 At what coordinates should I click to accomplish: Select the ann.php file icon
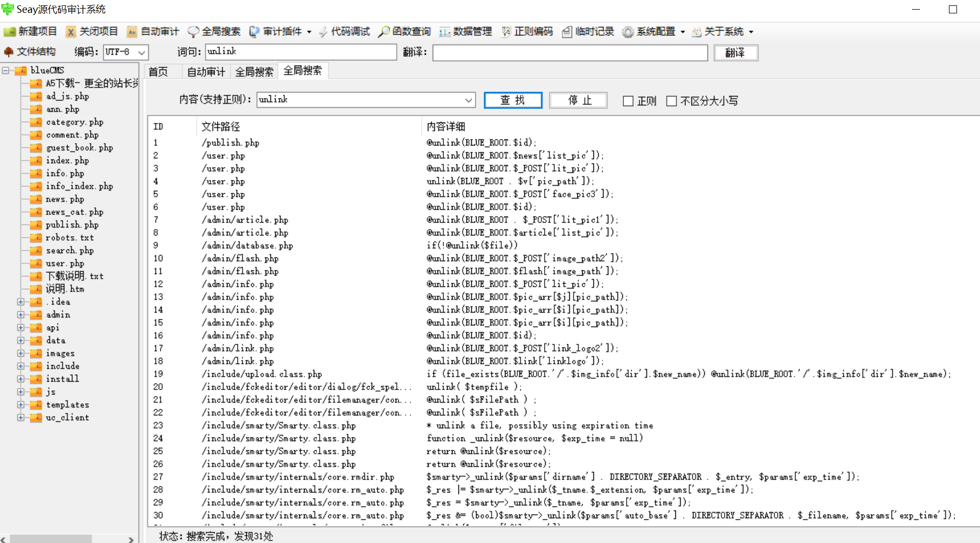[36, 109]
